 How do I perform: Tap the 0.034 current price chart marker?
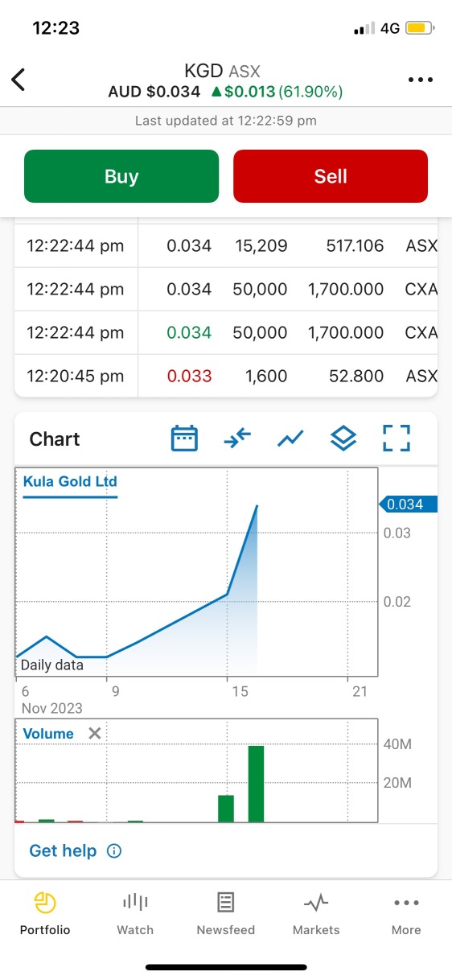tap(407, 504)
